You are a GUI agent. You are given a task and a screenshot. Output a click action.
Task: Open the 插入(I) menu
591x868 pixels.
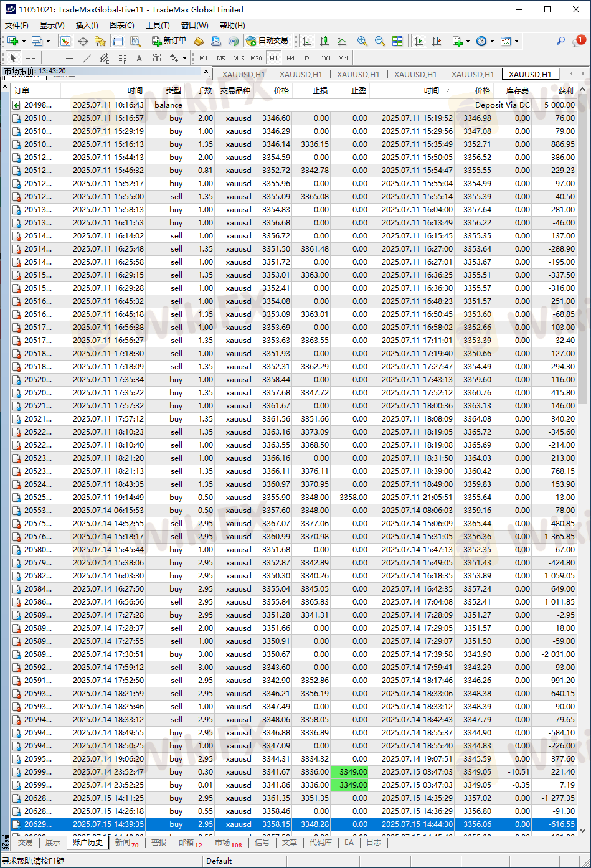click(87, 26)
